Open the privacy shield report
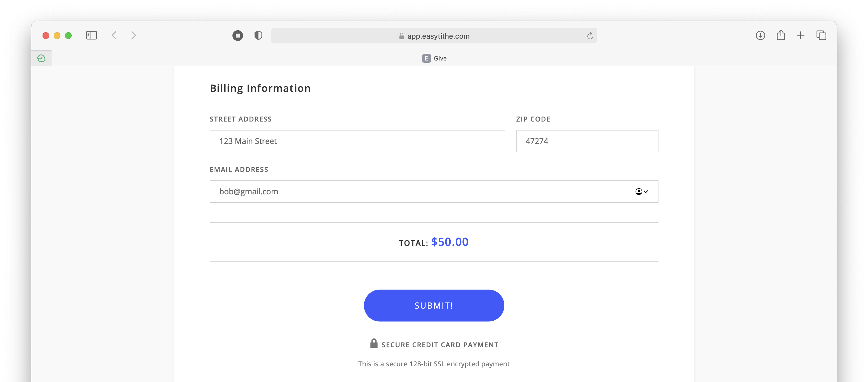The height and width of the screenshot is (382, 868). click(258, 36)
